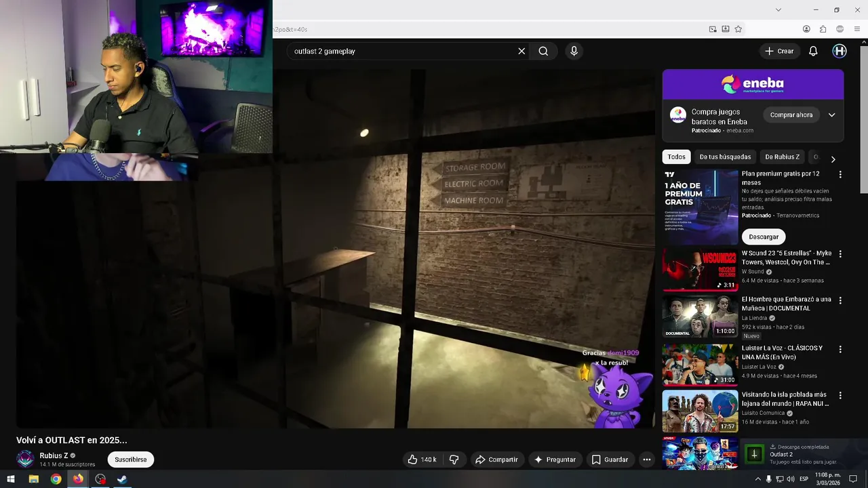Open W Sound 23 "5 Estrellas" title
This screenshot has width=868, height=488.
coord(785,258)
